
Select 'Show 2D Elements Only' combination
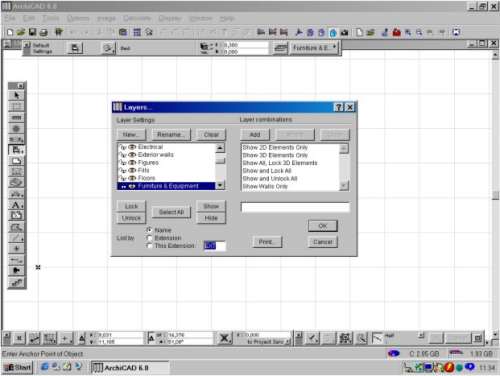pos(275,147)
